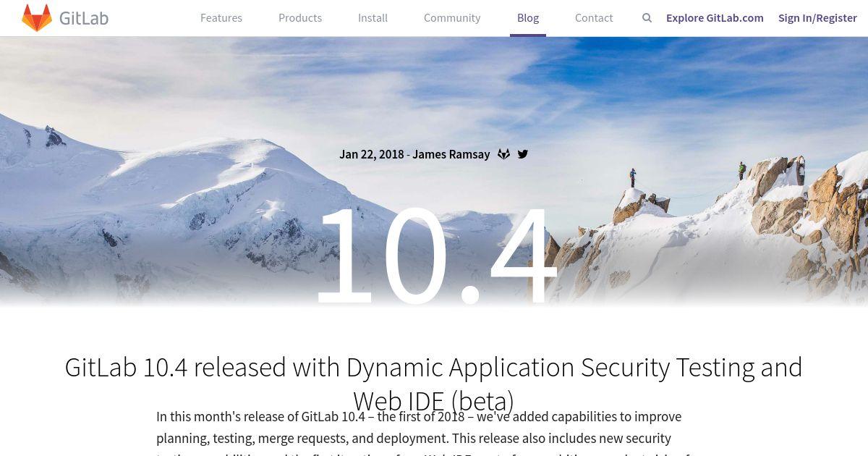Open James Ramsay's Twitter bird icon

pos(523,154)
